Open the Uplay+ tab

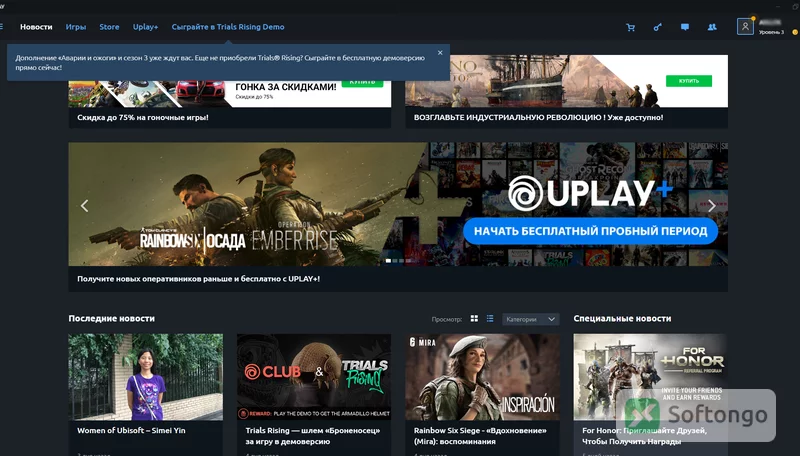(145, 27)
